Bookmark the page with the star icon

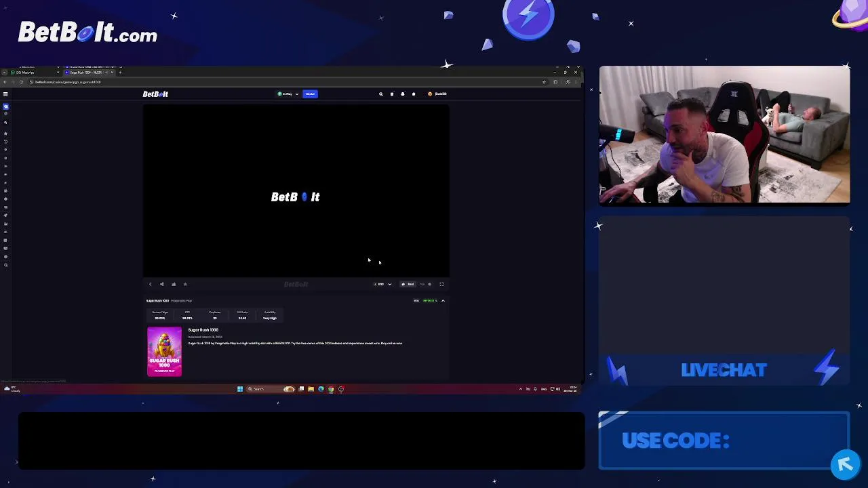[544, 82]
